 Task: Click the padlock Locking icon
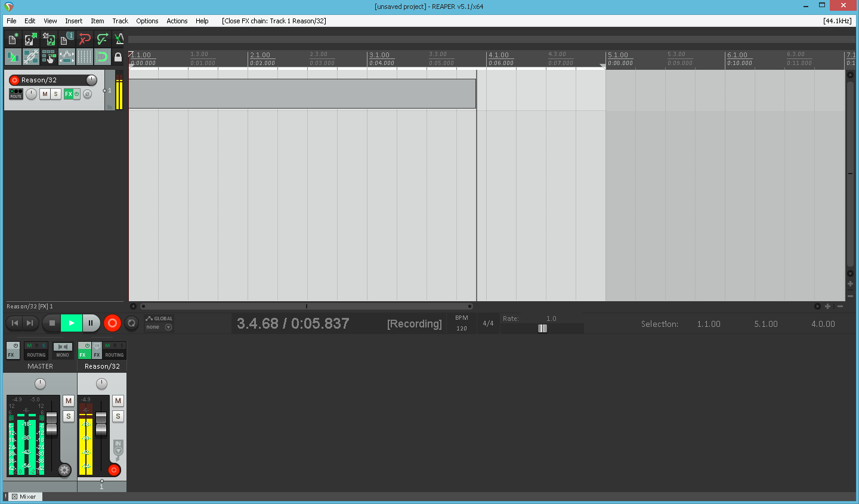pos(118,57)
